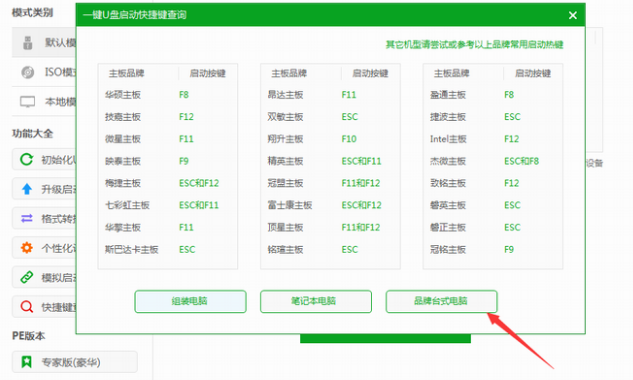
Task: Click the 盈通主板 row label
Action: point(448,95)
